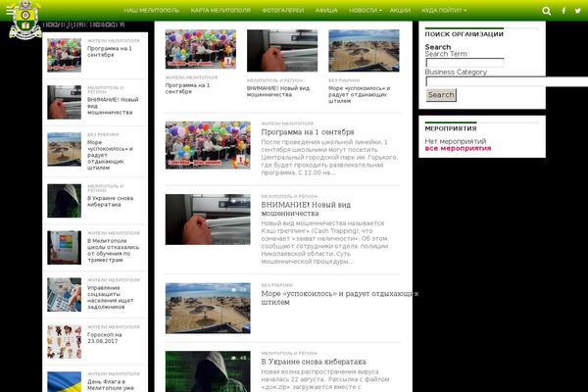
Task: Open МЕЛИТОПОЛЬ И РЕГИОН category above main ВНИМАНИЕ headline
Action: point(289,196)
